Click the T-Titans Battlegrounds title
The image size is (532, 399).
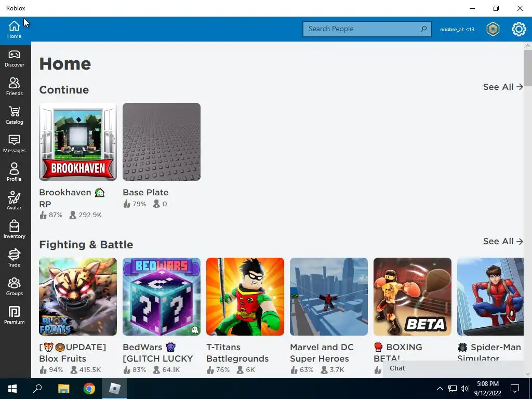(x=237, y=353)
